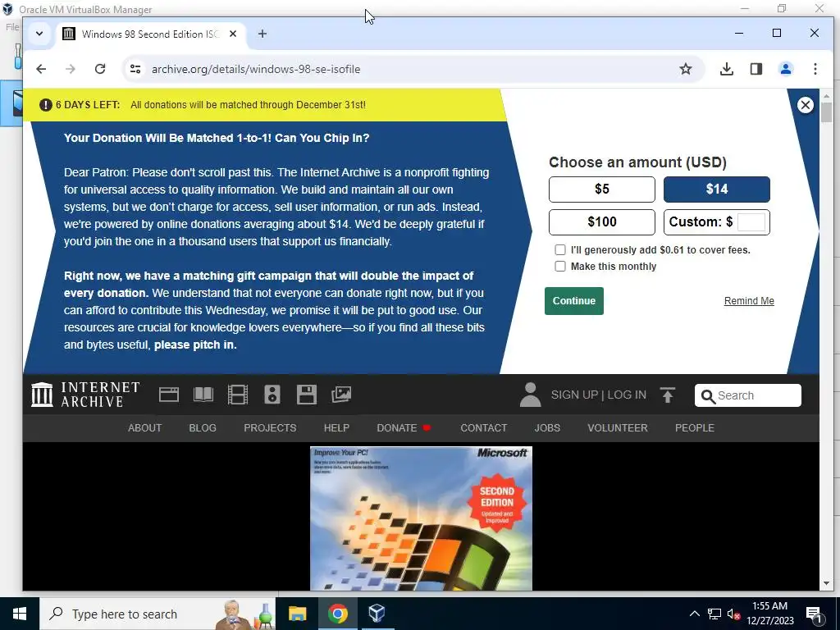Click the upload arrow icon
The height and width of the screenshot is (630, 840).
tap(668, 395)
